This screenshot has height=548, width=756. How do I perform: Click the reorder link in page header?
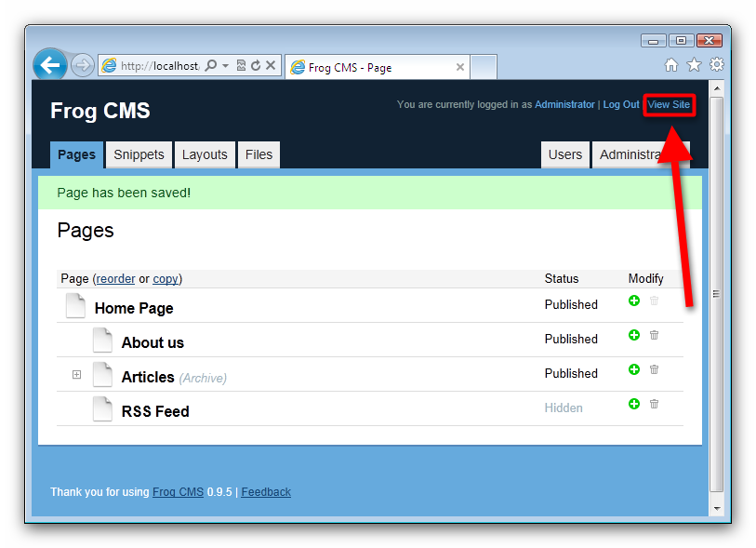[115, 279]
